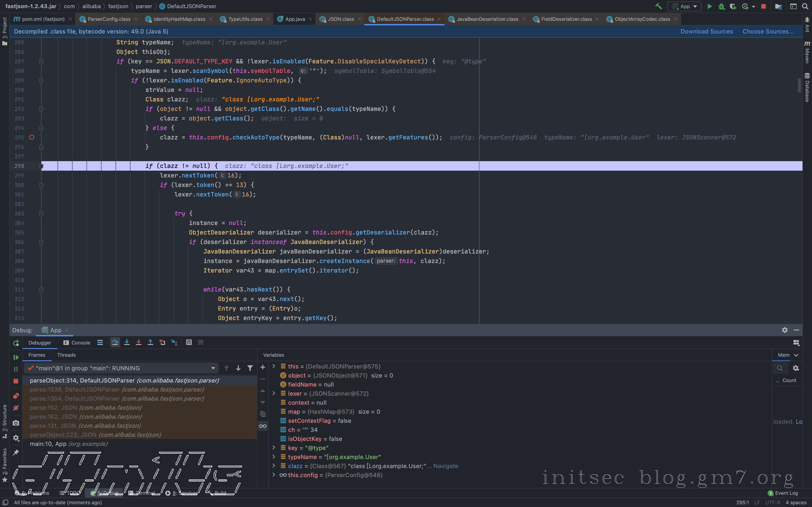
Task: Click the Rerun App icon
Action: pyautogui.click(x=16, y=343)
